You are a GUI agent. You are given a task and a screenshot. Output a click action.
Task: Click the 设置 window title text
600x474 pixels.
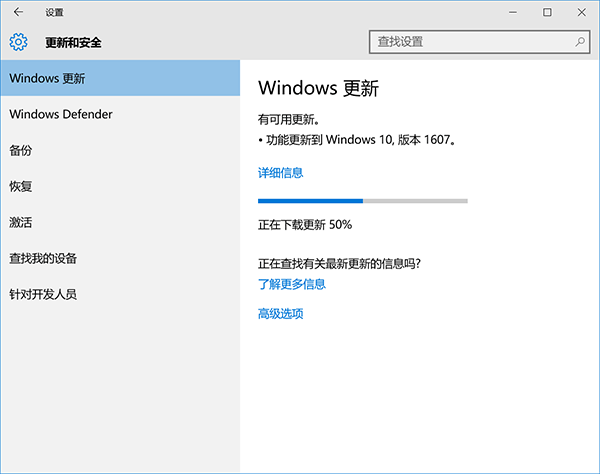point(54,13)
